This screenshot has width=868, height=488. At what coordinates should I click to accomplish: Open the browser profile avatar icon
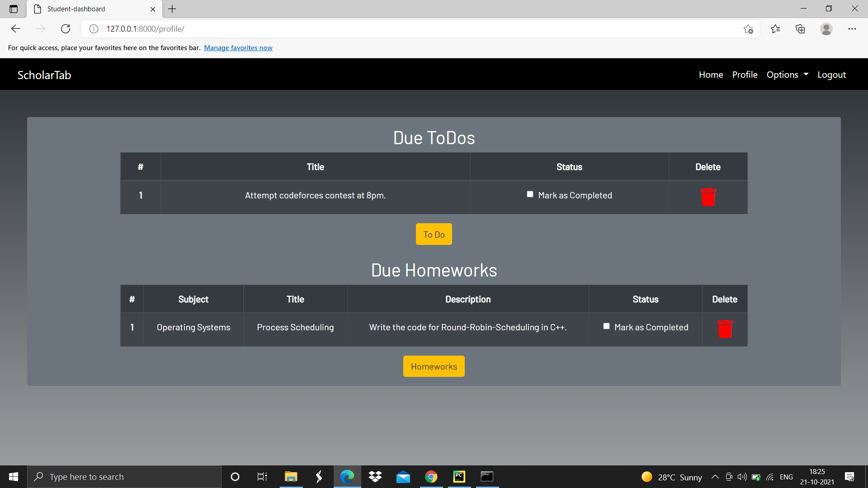point(826,29)
